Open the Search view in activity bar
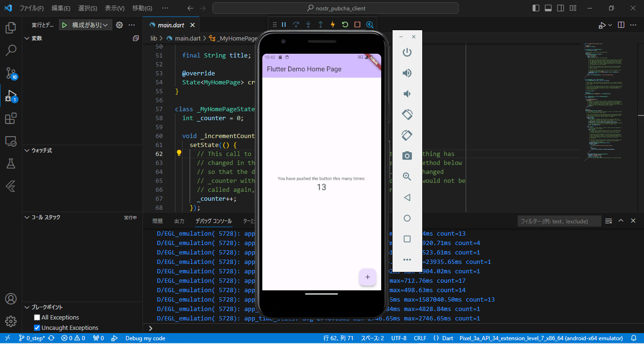This screenshot has width=644, height=344. [x=11, y=50]
